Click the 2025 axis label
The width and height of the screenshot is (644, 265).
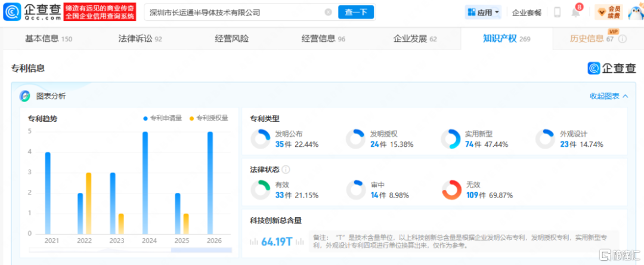coord(181,241)
